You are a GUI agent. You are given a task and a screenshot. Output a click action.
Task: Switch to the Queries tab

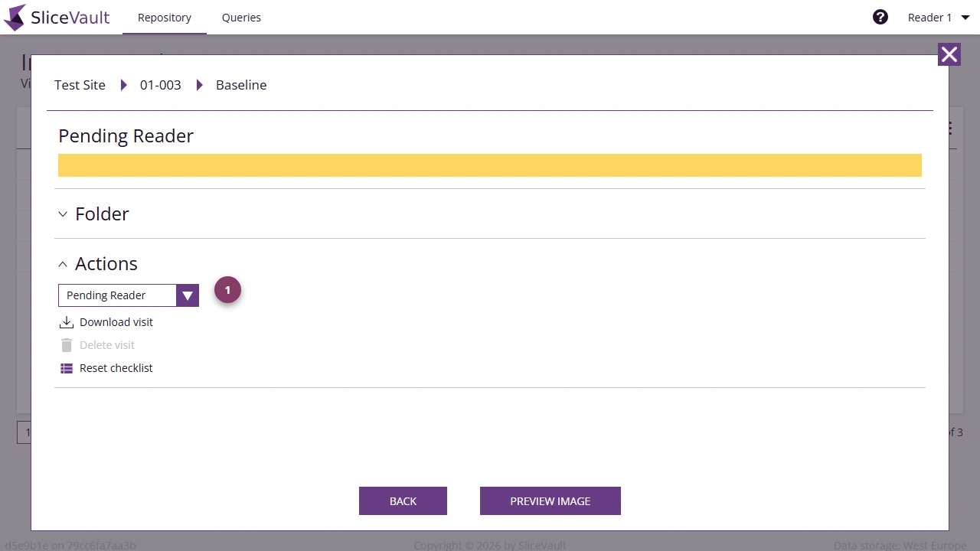[x=241, y=17]
